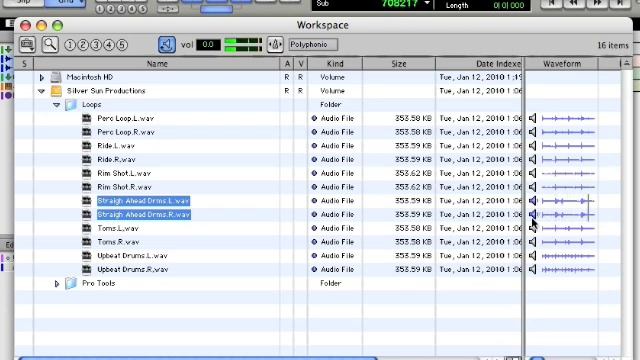640x360 pixels.
Task: Select view preset 2
Action: tap(83, 45)
